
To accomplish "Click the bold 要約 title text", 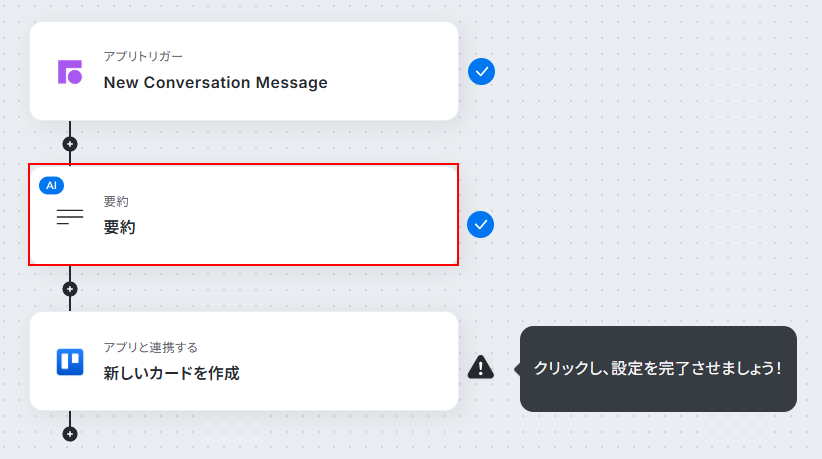I will [120, 227].
